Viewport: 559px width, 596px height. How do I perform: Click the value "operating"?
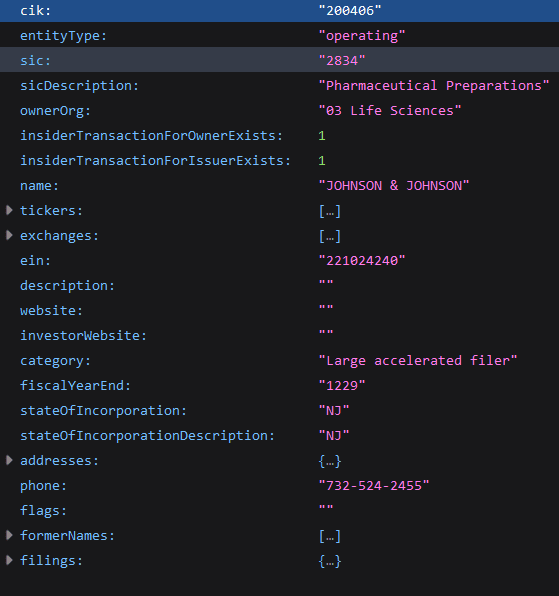point(362,36)
